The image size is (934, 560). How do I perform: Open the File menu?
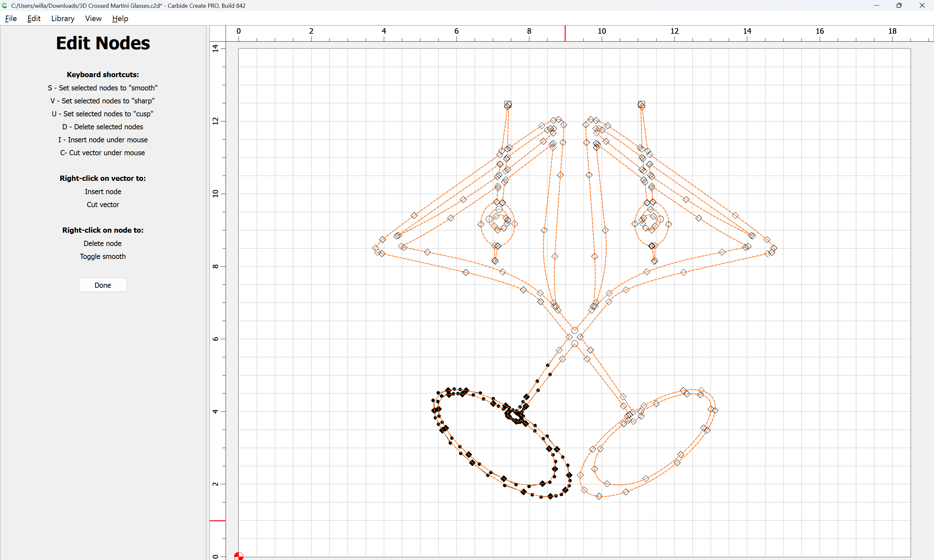pos(11,18)
